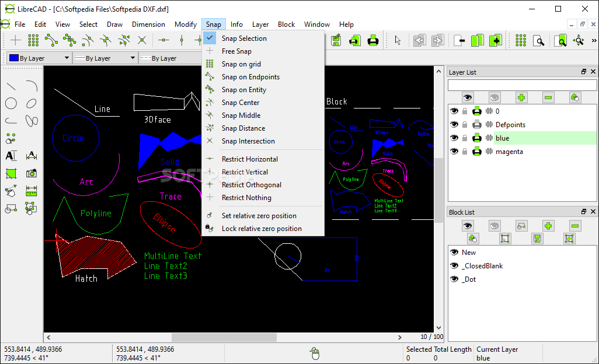Screen dimensions: 599x364
Task: Show all layers with eye button
Action: point(467,97)
